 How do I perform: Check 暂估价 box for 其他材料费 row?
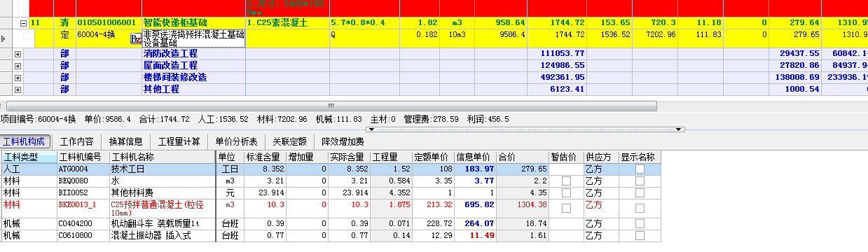point(566,192)
